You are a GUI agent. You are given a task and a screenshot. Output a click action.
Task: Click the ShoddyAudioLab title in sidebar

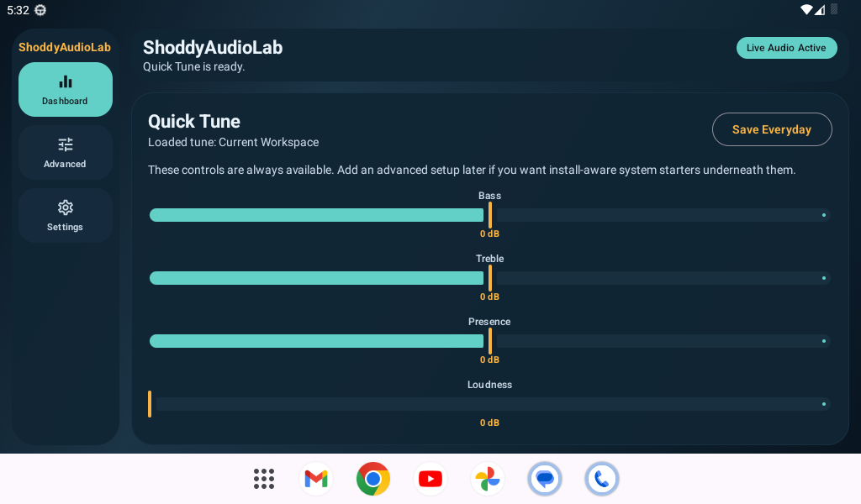(65, 47)
